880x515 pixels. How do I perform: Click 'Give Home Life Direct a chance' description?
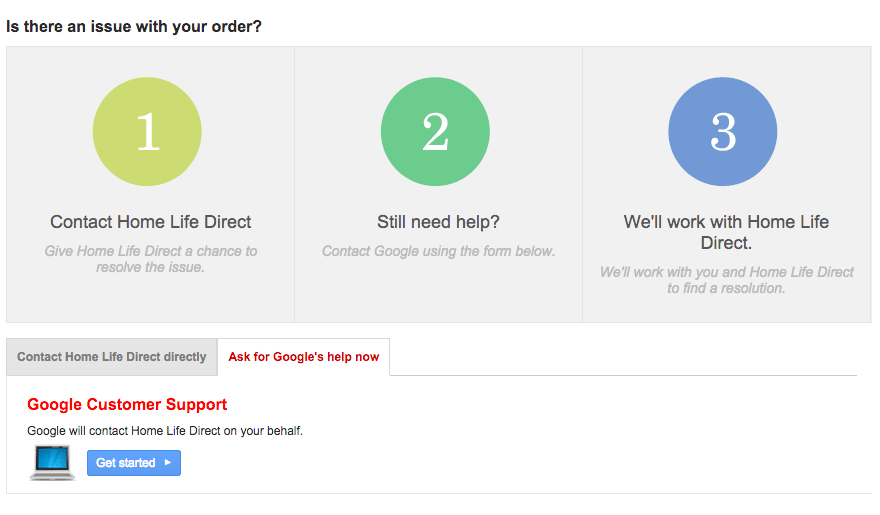click(150, 259)
